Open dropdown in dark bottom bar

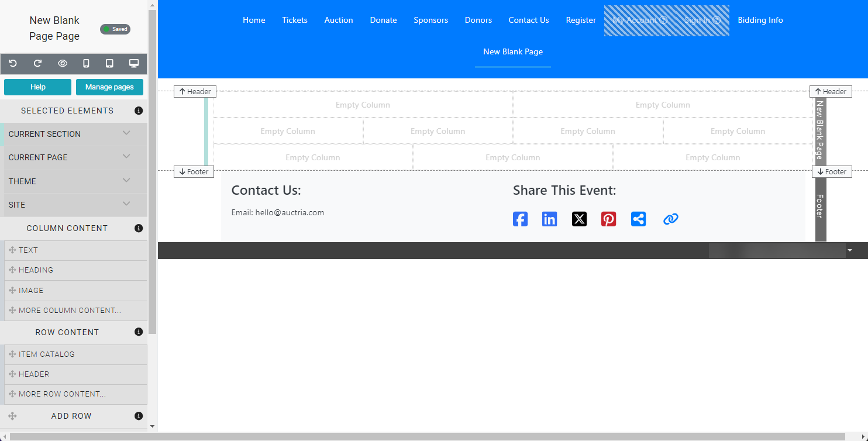tap(849, 250)
